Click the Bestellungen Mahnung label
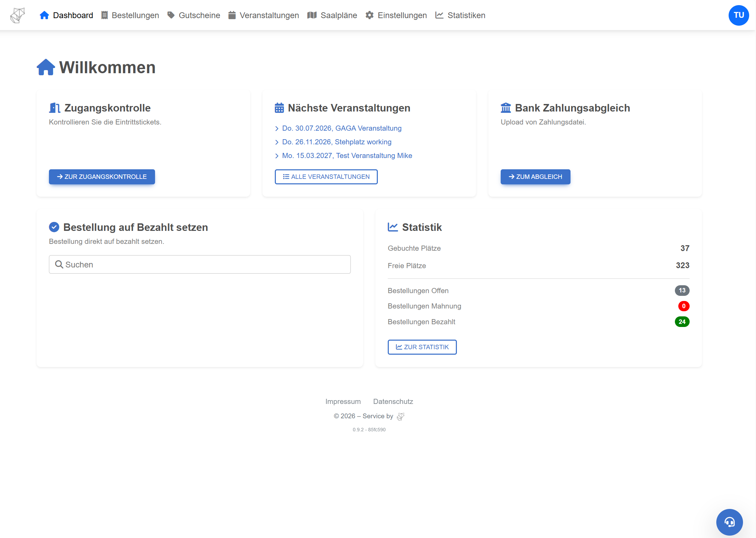This screenshot has height=538, width=756. point(424,306)
